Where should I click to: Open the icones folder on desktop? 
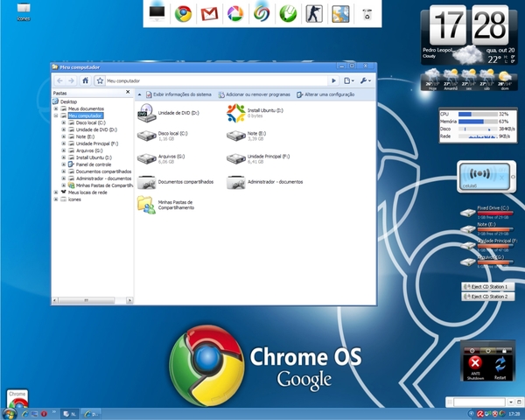coord(24,11)
